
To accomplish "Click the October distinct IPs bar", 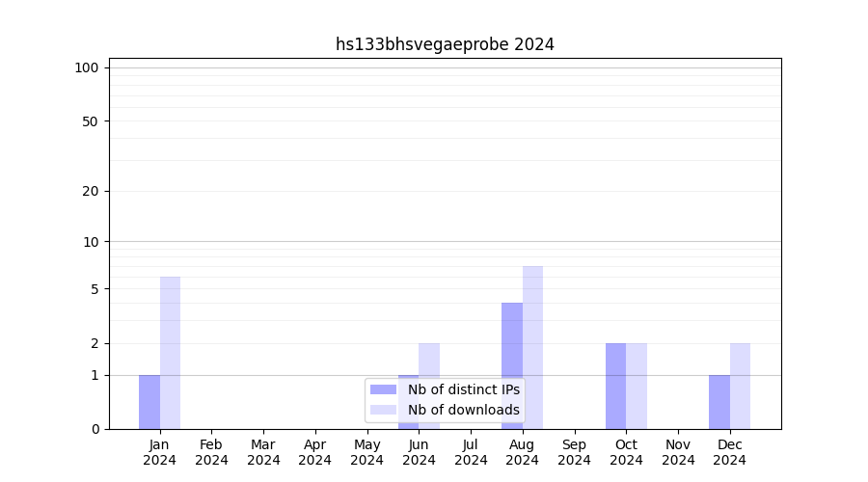I will tap(615, 386).
